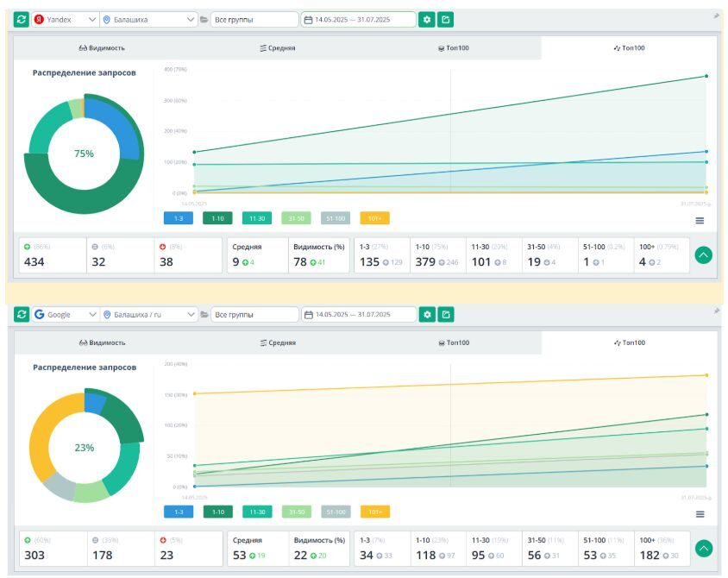The height and width of the screenshot is (578, 728).
Task: Switch to the Видимость tab in the Yandex panel
Action: (x=102, y=48)
